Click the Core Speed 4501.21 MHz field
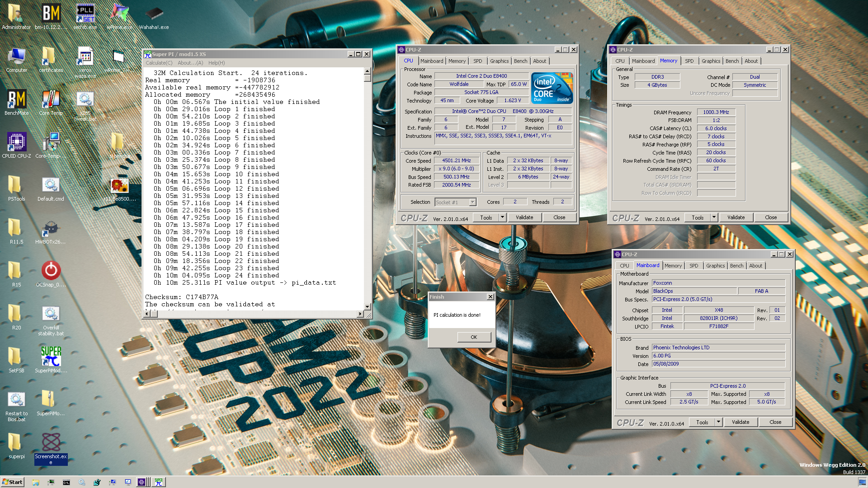This screenshot has height=488, width=868. (x=457, y=160)
